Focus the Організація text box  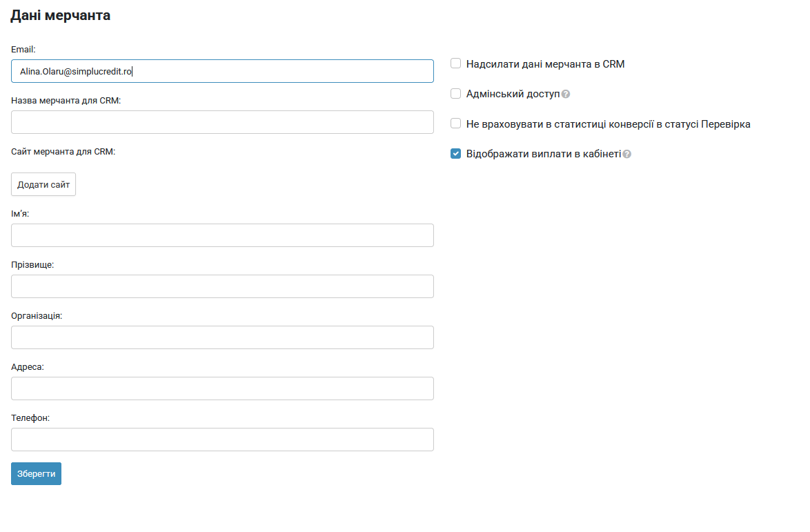[222, 337]
